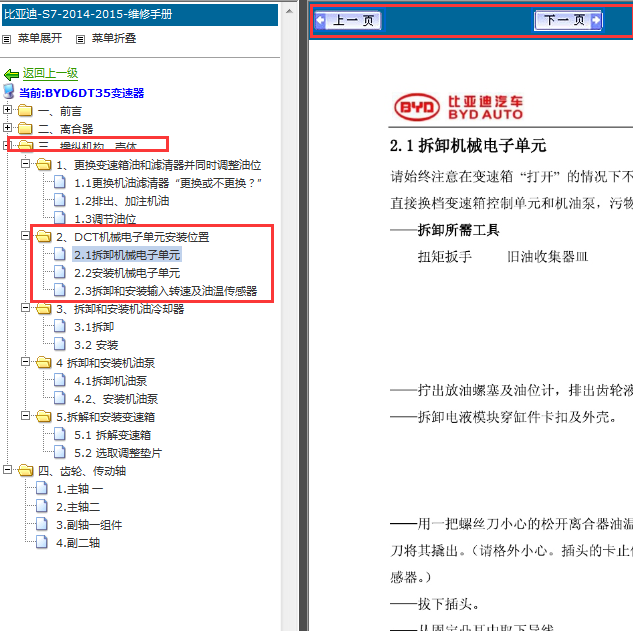Click the page icon of 3.1拆卸

(x=60, y=326)
